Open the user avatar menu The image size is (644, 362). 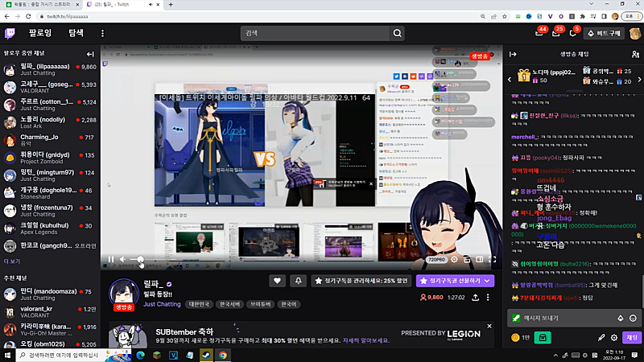point(635,33)
